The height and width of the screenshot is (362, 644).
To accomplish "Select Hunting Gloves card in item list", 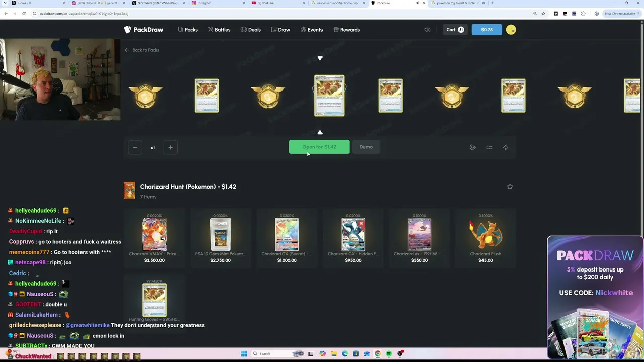I will pyautogui.click(x=154, y=303).
